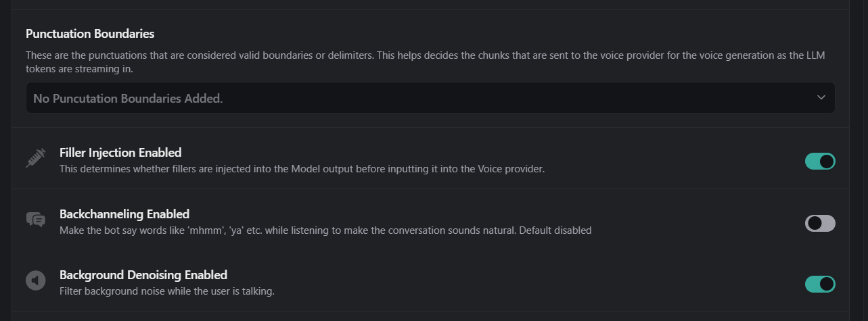Click the 'tokens are streaming in.' line
Screen dimensions: 868x321
click(x=81, y=69)
